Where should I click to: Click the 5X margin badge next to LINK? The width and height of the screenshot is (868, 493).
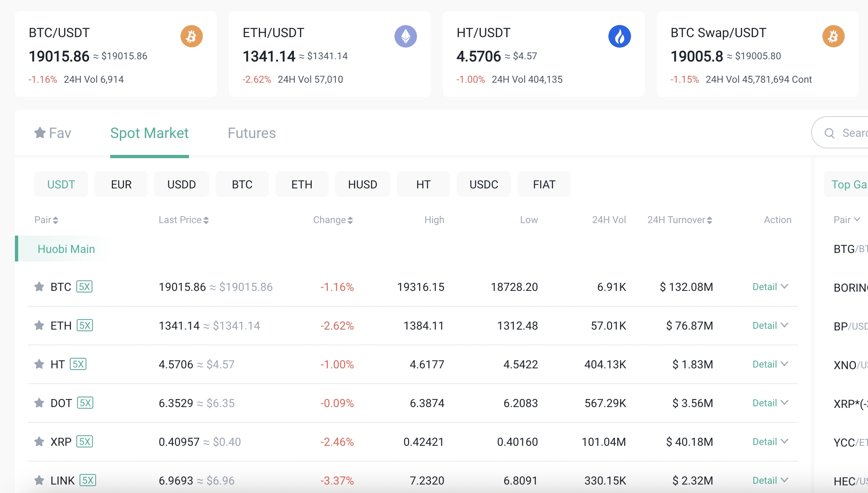point(88,480)
